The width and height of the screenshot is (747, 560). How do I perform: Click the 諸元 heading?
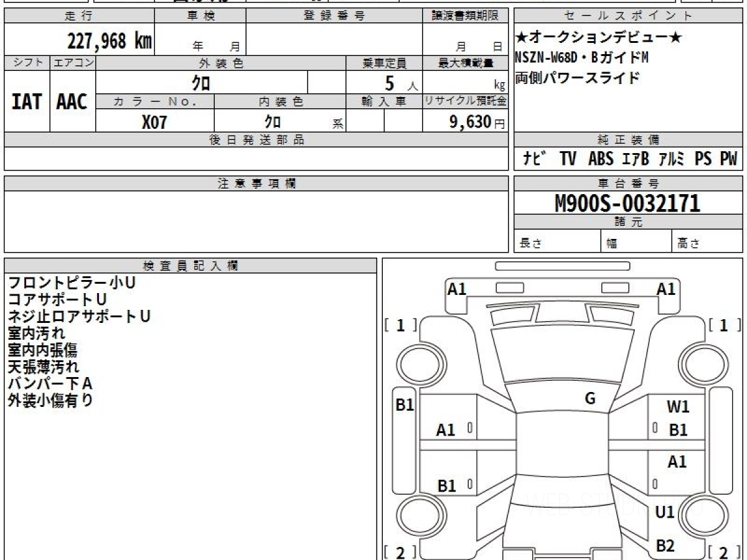click(629, 222)
